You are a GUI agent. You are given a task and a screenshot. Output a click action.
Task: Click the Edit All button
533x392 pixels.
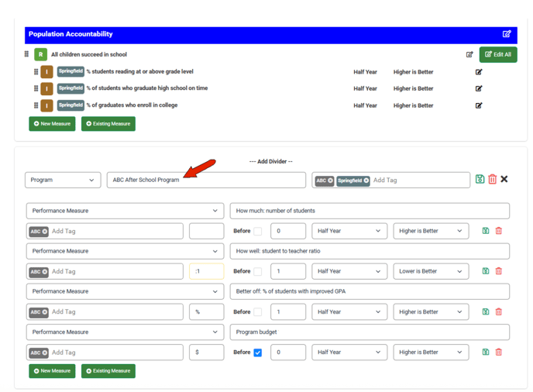[498, 55]
